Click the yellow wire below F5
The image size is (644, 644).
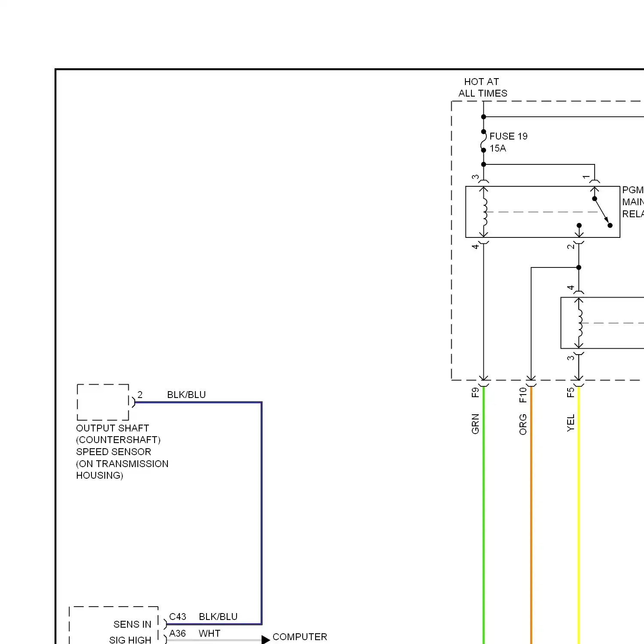[x=579, y=515]
